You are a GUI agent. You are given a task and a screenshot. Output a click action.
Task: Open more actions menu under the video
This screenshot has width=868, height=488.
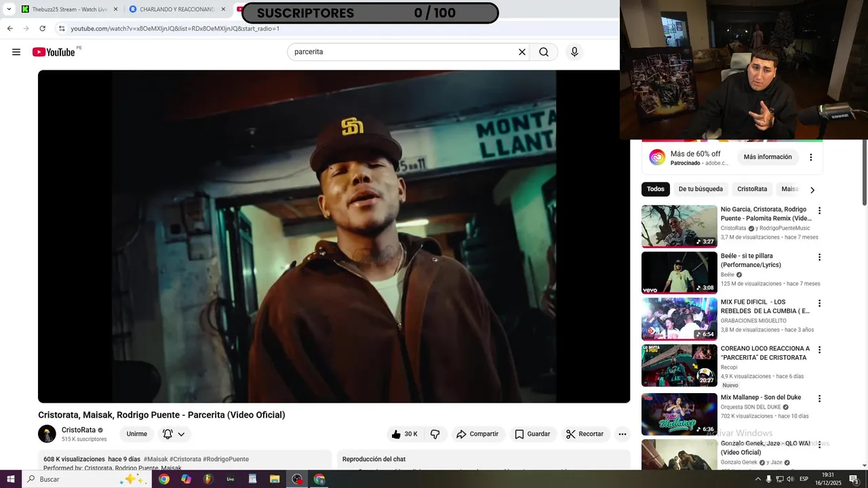[x=623, y=434]
